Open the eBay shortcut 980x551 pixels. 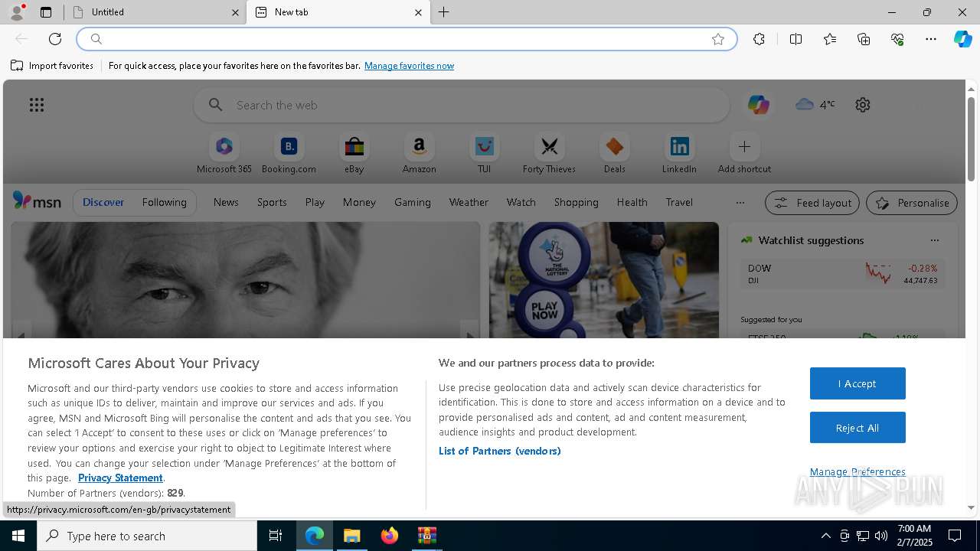point(354,154)
